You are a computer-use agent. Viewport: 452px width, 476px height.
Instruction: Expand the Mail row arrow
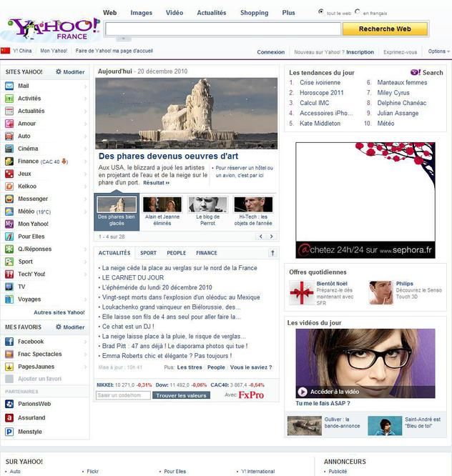click(85, 86)
